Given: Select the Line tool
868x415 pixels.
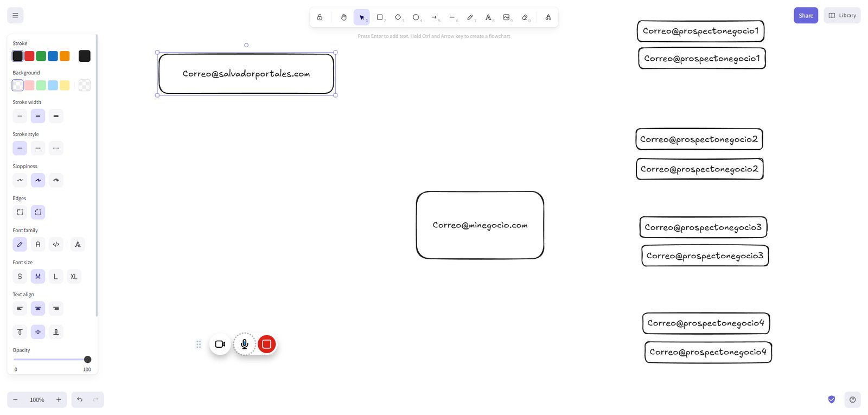Looking at the screenshot, I should click(x=452, y=17).
